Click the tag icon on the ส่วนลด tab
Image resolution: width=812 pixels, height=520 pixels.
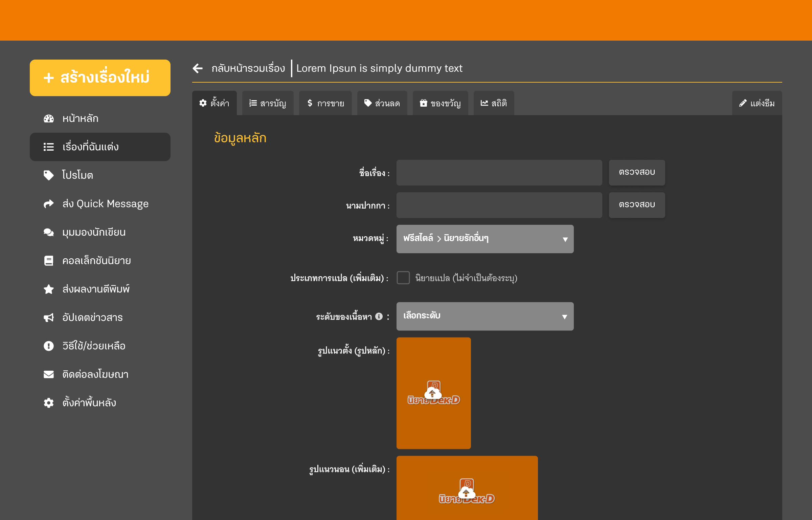368,103
